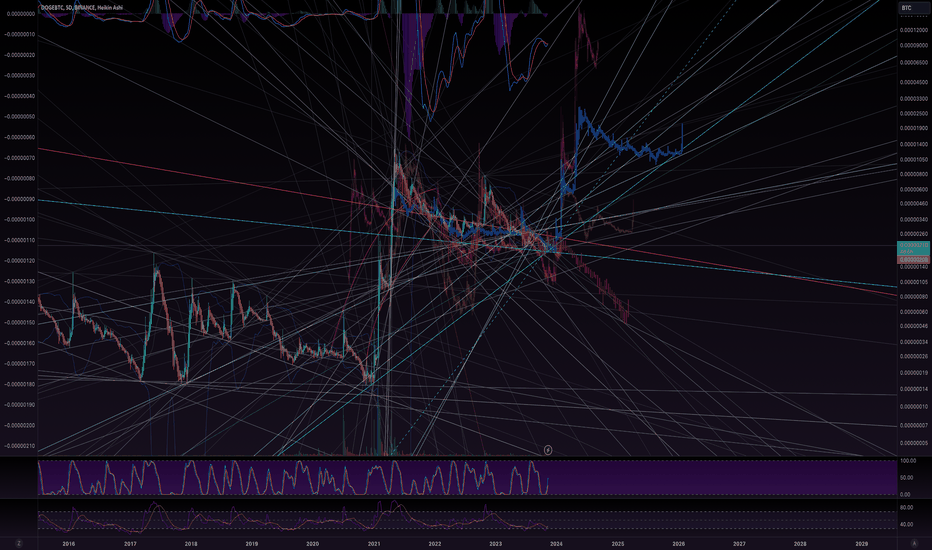Click the red price label below teal label

point(914,260)
